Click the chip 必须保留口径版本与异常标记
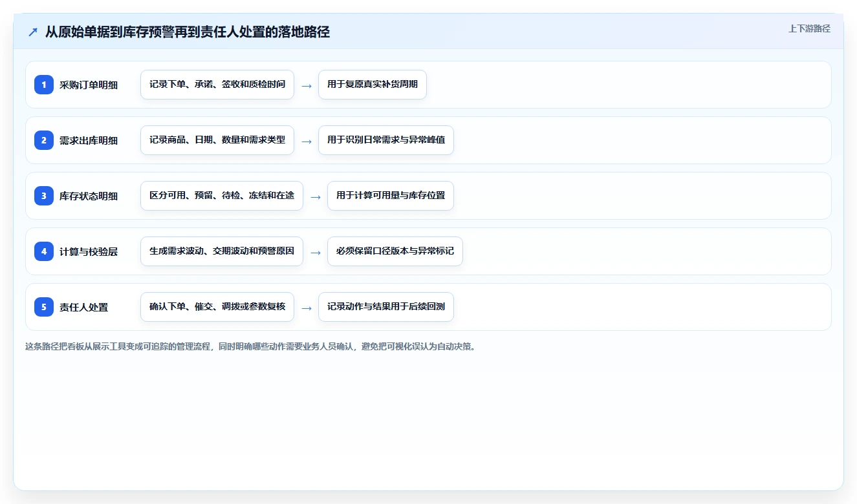Image resolution: width=857 pixels, height=504 pixels. 395,251
